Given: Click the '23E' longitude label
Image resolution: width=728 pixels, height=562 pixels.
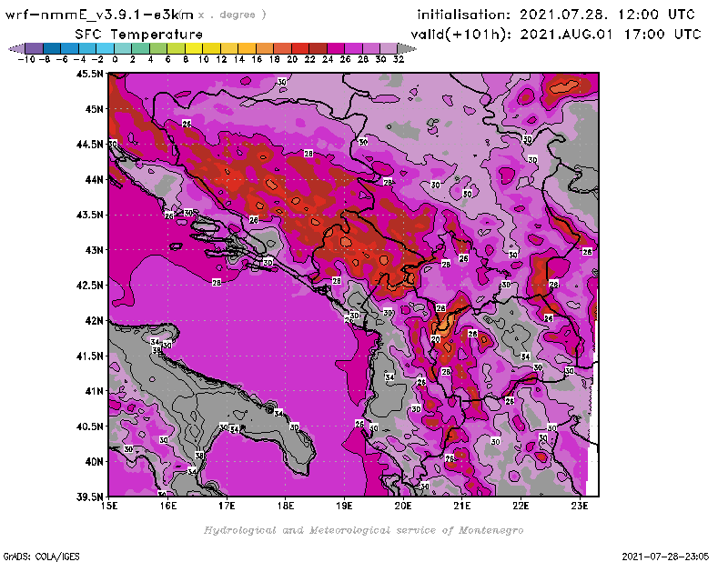Looking at the screenshot, I should [580, 506].
